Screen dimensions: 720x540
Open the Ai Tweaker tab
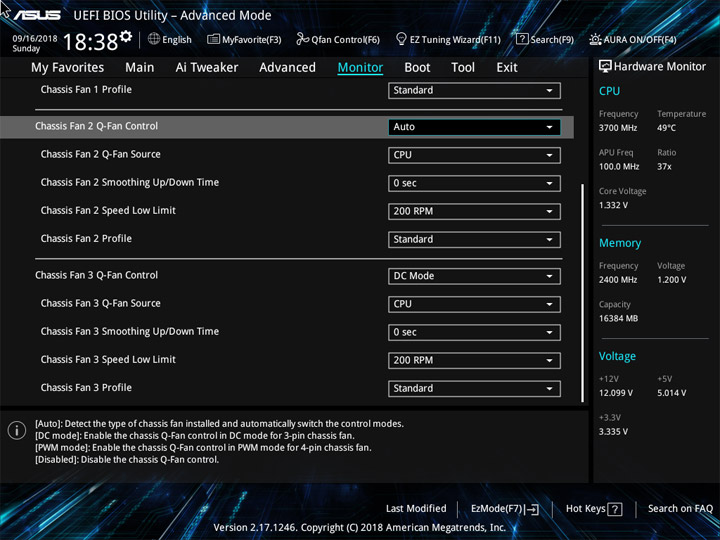(207, 68)
